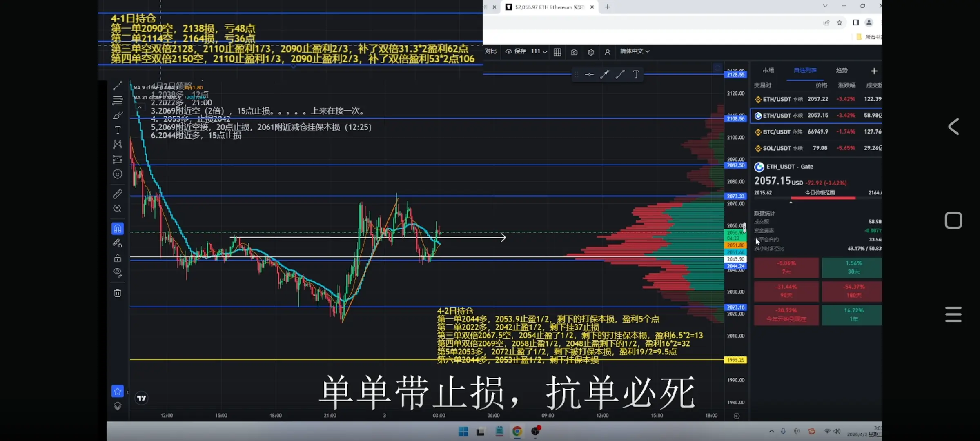980x441 pixels.
Task: Toggle hide all drawings eye icon
Action: click(x=118, y=272)
